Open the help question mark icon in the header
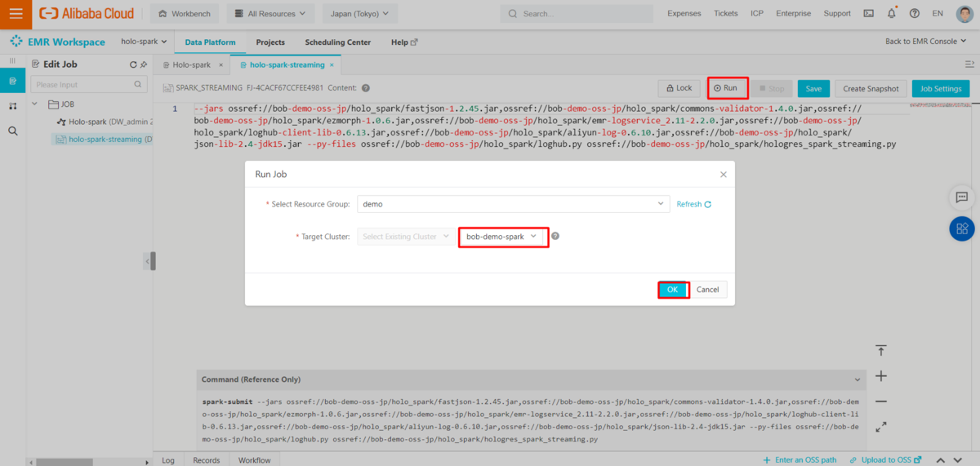Image resolution: width=980 pixels, height=466 pixels. click(x=914, y=14)
